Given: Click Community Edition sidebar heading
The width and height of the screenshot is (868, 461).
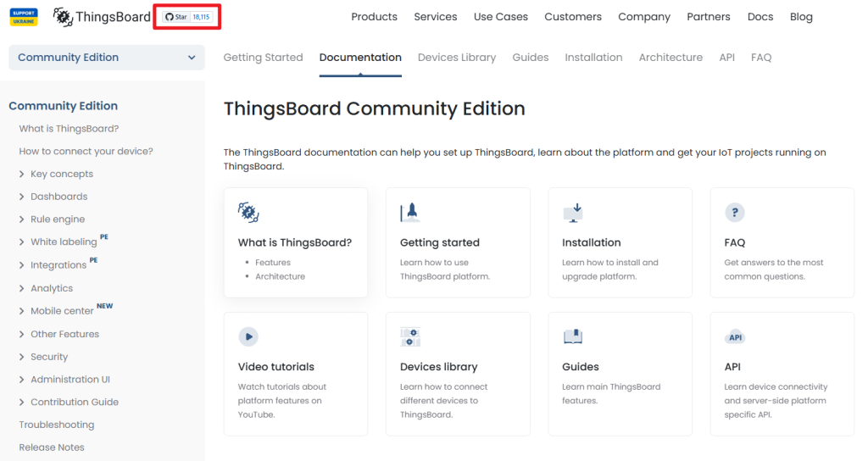Looking at the screenshot, I should click(63, 106).
